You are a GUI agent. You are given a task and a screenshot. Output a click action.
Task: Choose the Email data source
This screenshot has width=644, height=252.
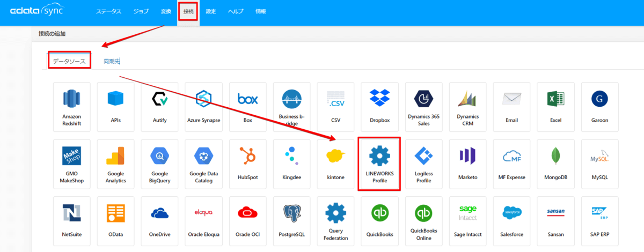click(512, 106)
